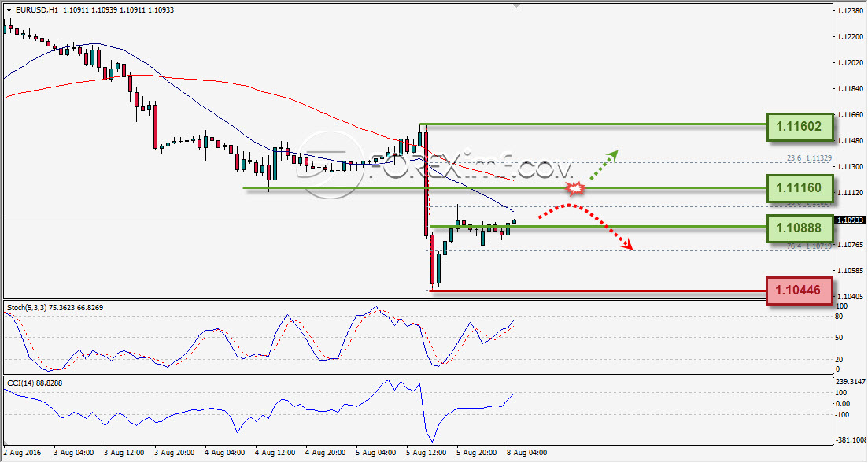The width and height of the screenshot is (868, 463).
Task: Click the 1.12020 price axis label
Action: [850, 62]
